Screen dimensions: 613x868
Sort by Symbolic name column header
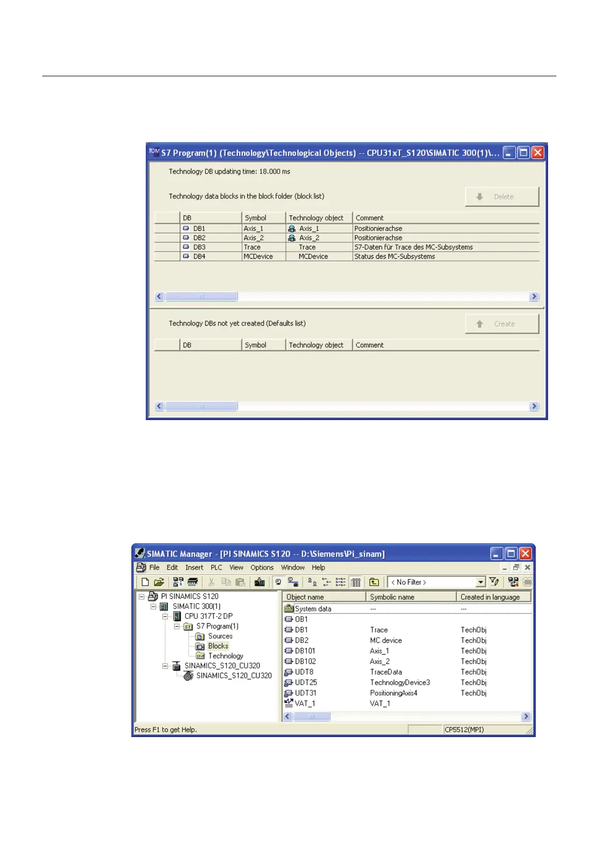point(412,597)
